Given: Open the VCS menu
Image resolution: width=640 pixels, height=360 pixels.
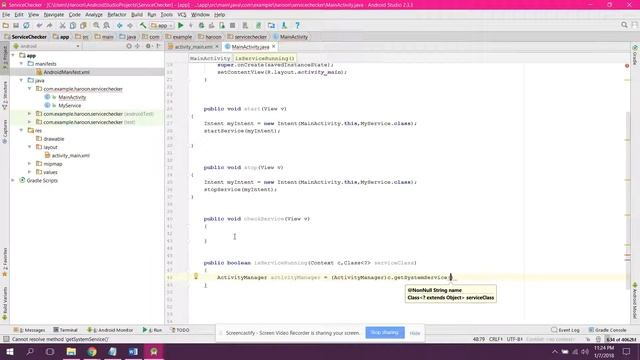Looking at the screenshot, I should [182, 15].
